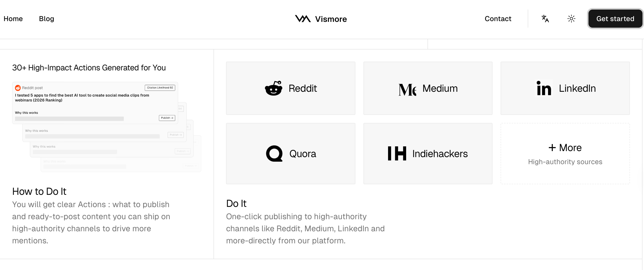
Task: Open the language translation selector
Action: coord(545,19)
